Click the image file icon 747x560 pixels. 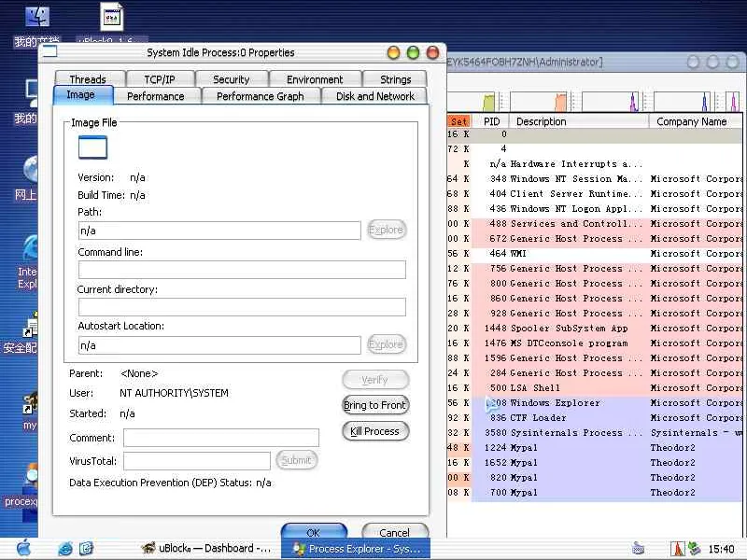tap(92, 147)
